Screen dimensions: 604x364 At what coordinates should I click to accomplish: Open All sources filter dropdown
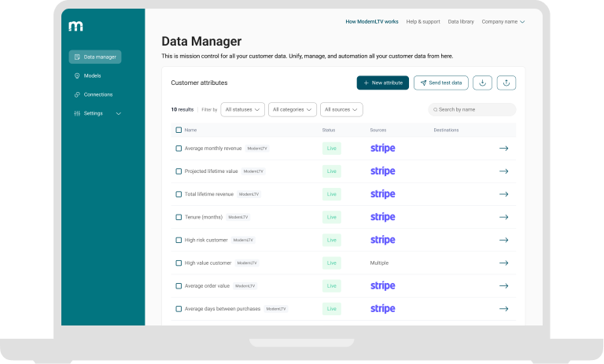(341, 110)
